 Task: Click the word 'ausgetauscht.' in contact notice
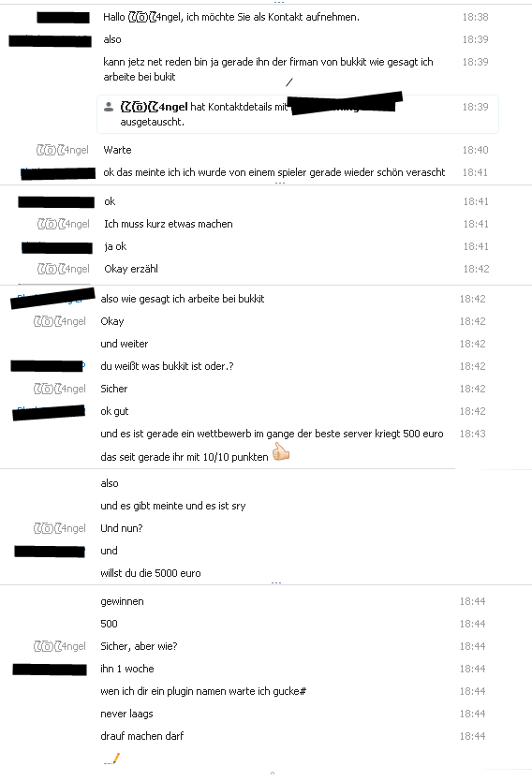coord(152,122)
